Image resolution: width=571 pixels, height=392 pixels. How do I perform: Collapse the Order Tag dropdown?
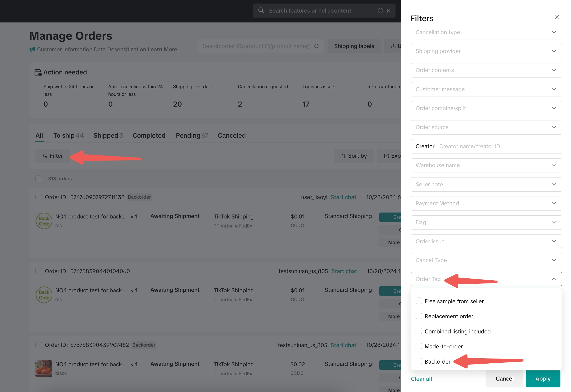[x=554, y=279]
